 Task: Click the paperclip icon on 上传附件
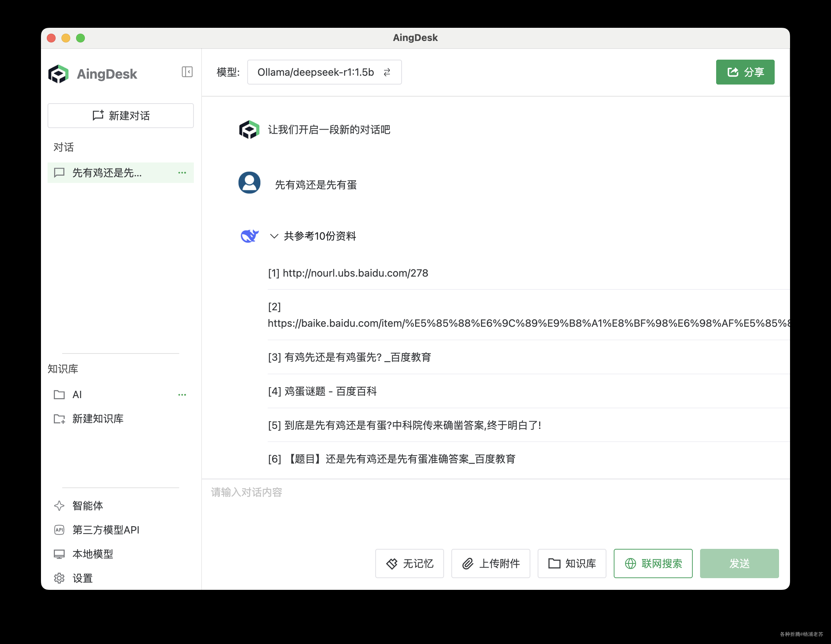point(467,563)
